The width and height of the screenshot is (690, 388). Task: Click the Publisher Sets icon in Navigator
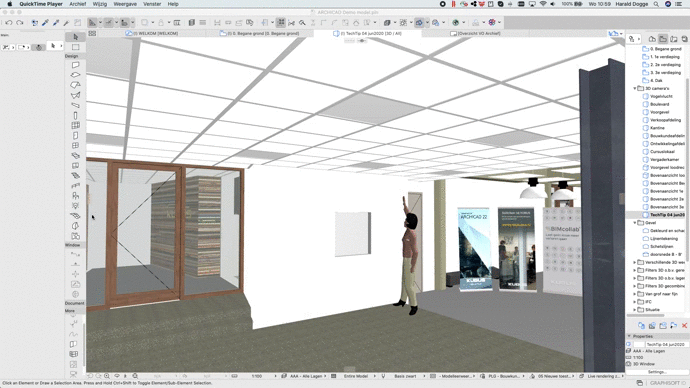coord(684,39)
